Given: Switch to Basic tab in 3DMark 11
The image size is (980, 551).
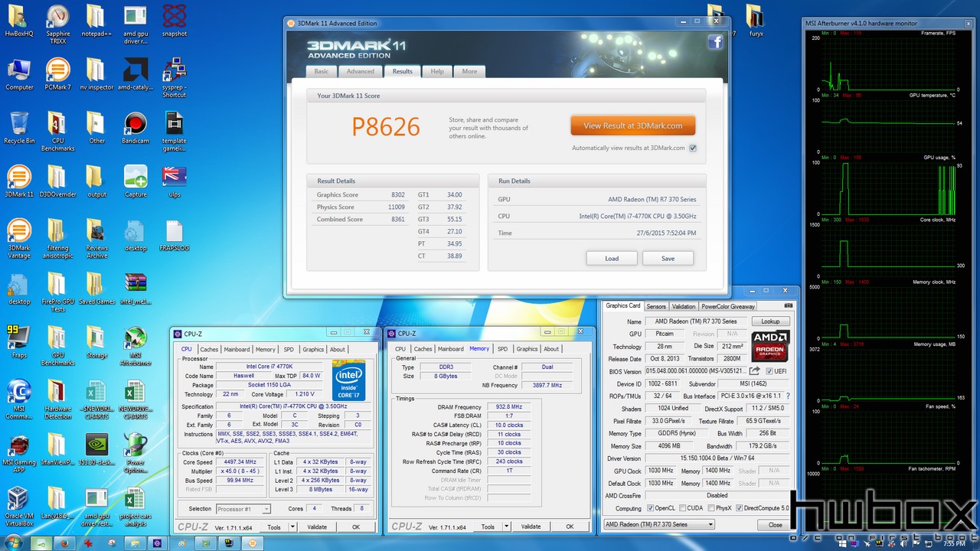Looking at the screenshot, I should pos(322,71).
